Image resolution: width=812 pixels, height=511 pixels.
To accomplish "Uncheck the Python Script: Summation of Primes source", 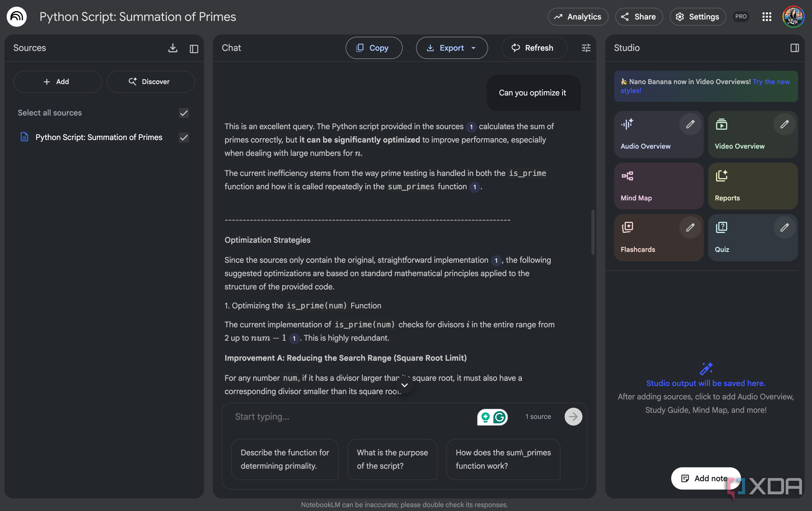I will point(184,137).
